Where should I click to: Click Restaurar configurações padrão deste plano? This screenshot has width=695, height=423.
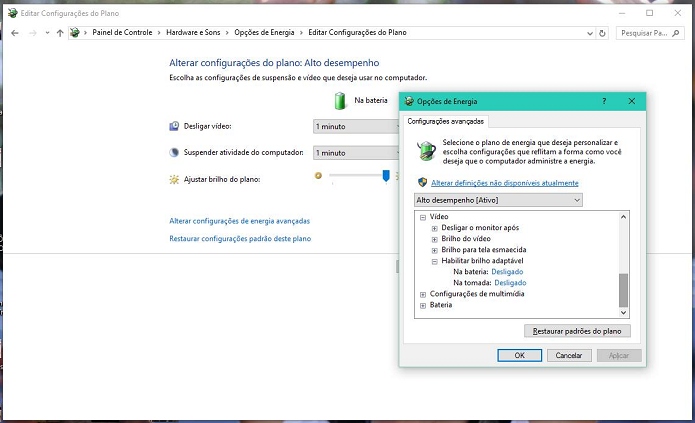(x=240, y=239)
